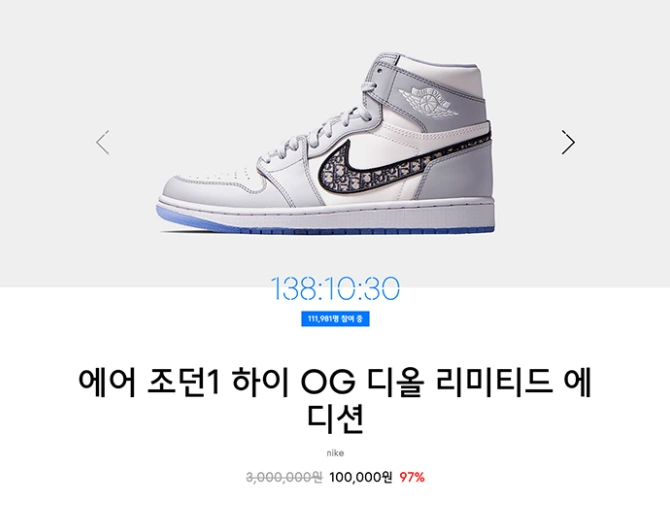Click the crossed-out 3,000,000원 original price
The image size is (670, 508).
click(284, 477)
